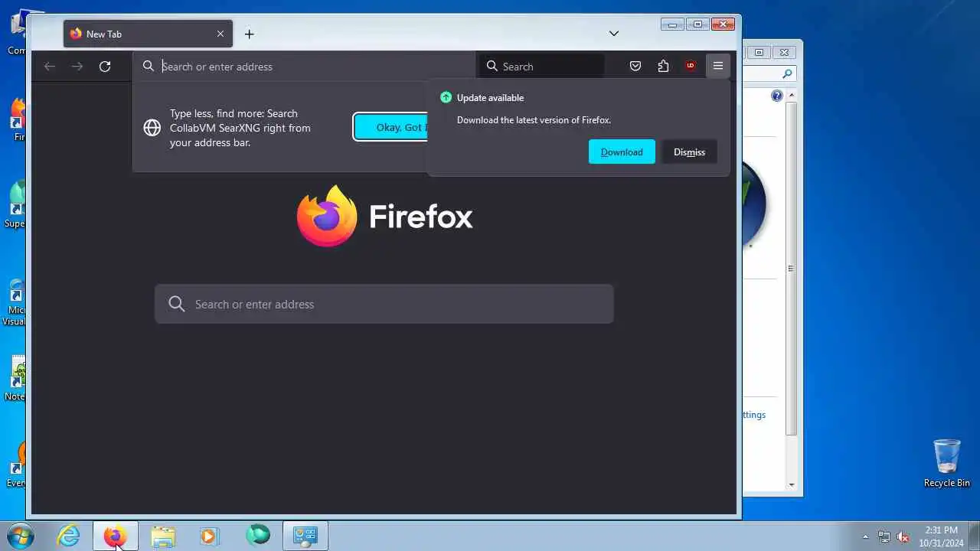Open uBlock Origin extension popup
Image resolution: width=980 pixels, height=551 pixels.
pos(691,66)
